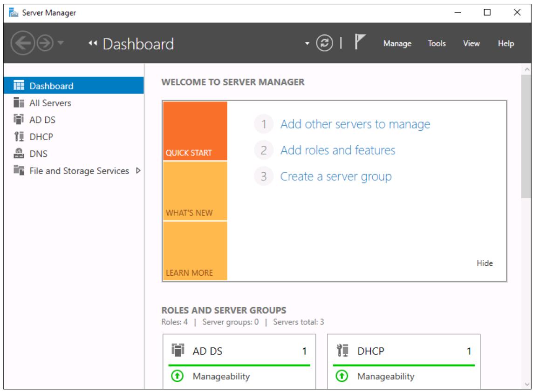Image resolution: width=533 pixels, height=392 pixels.
Task: Click Create a server group link
Action: 336,176
